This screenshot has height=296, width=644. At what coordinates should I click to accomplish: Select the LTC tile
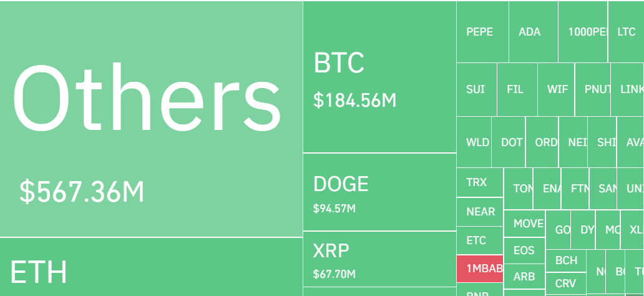pyautogui.click(x=627, y=32)
